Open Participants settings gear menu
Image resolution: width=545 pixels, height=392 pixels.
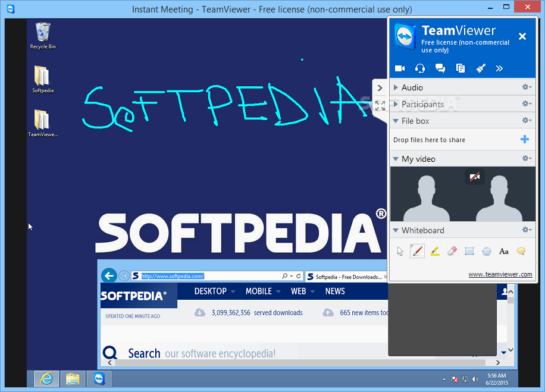coord(527,104)
